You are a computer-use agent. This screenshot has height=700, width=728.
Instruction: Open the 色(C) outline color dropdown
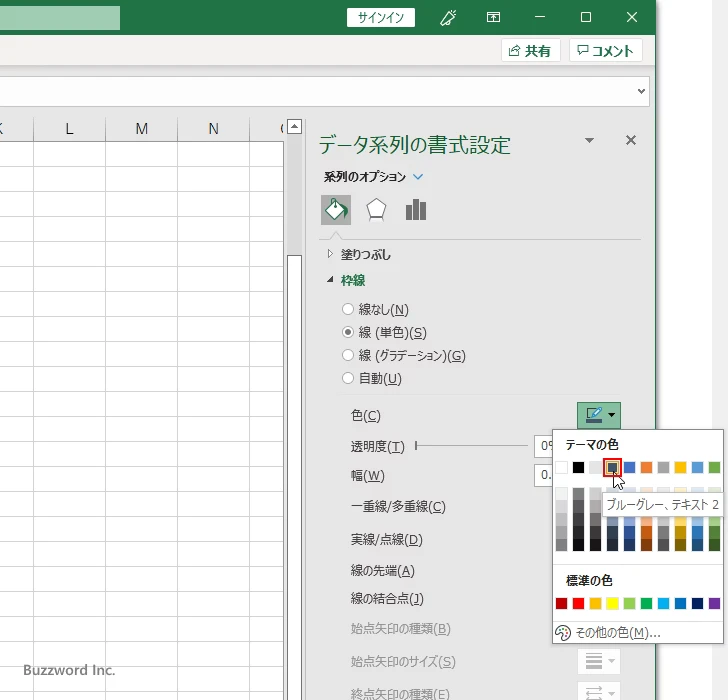click(x=599, y=415)
